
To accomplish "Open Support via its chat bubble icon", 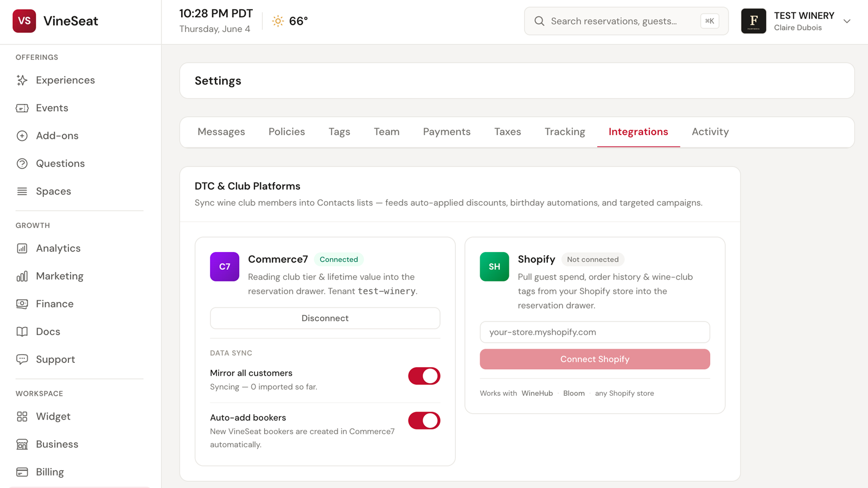I will click(22, 359).
